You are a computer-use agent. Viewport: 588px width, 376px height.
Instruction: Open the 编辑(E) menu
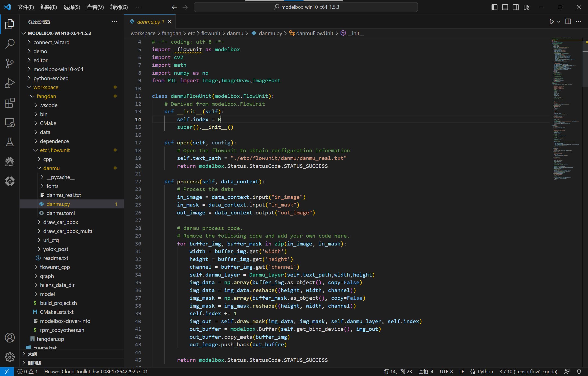pyautogui.click(x=48, y=7)
